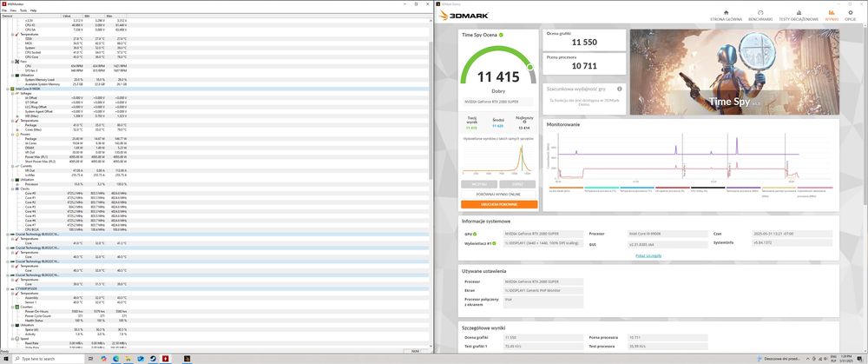Click PORÓWNAJ WYNIKI ONLINE button

click(499, 195)
